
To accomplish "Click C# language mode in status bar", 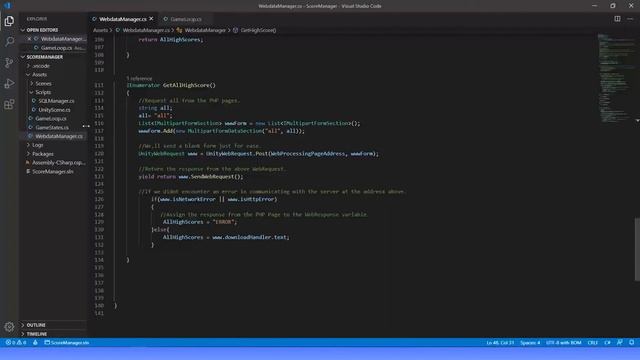I will tap(607, 342).
